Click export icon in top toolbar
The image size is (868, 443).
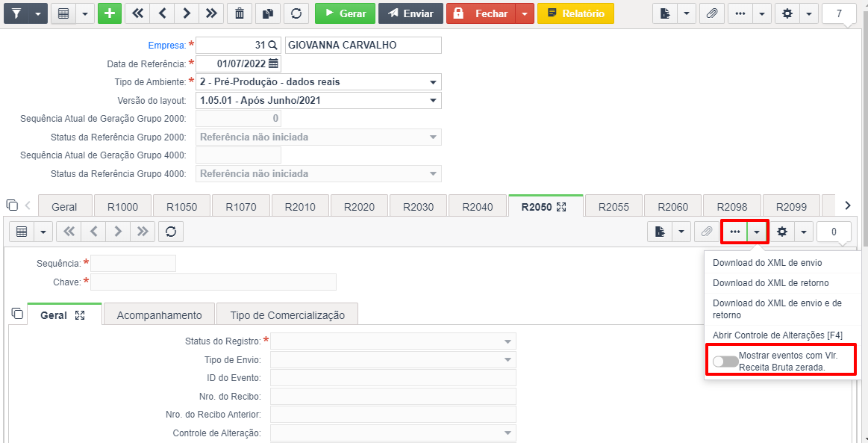click(x=665, y=14)
